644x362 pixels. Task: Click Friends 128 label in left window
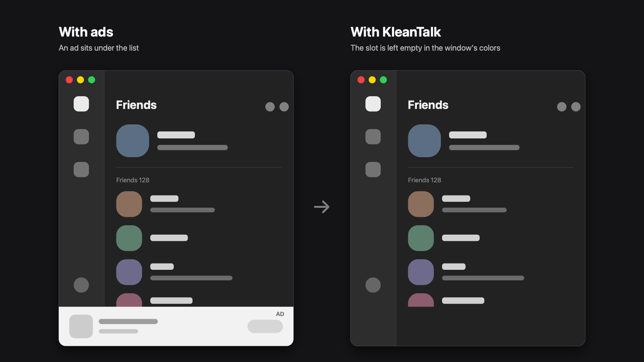pyautogui.click(x=133, y=180)
